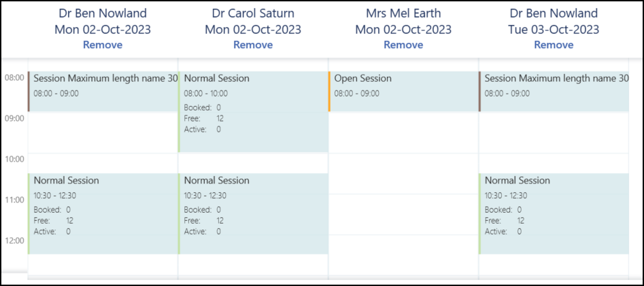Select the Dr Carol Saturn column header name
The height and width of the screenshot is (286, 644).
pyautogui.click(x=253, y=14)
